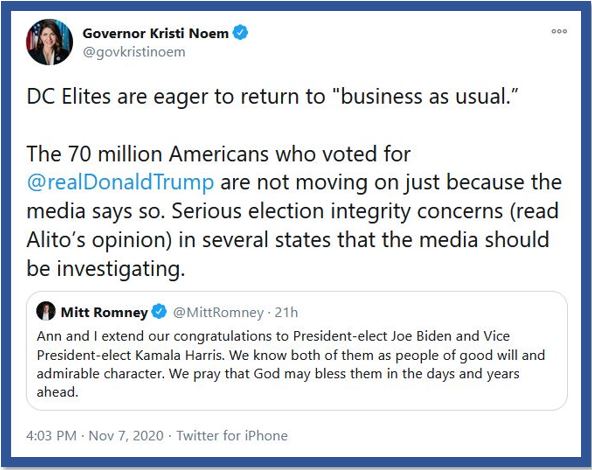The image size is (592, 470).
Task: Click the "Alito's opinion" text
Action: click(99, 240)
